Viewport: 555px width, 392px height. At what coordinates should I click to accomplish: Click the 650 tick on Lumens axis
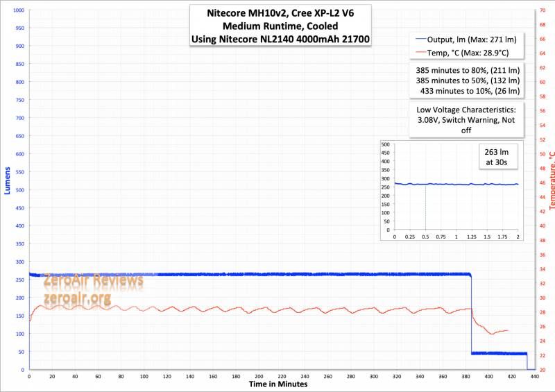coord(20,136)
